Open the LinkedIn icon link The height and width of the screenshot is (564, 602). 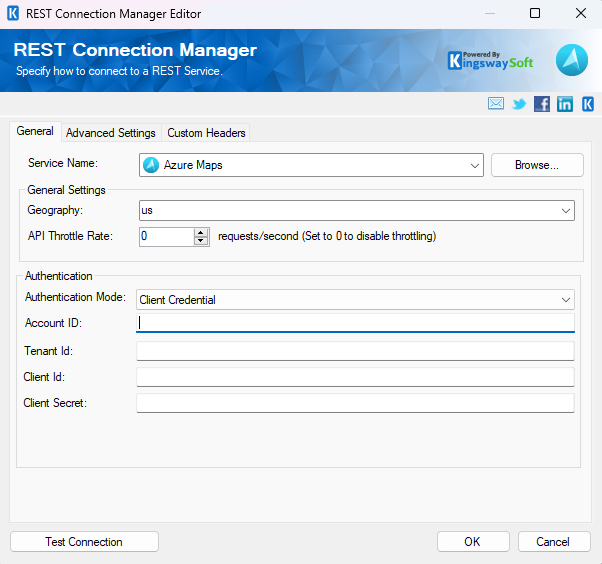(565, 104)
